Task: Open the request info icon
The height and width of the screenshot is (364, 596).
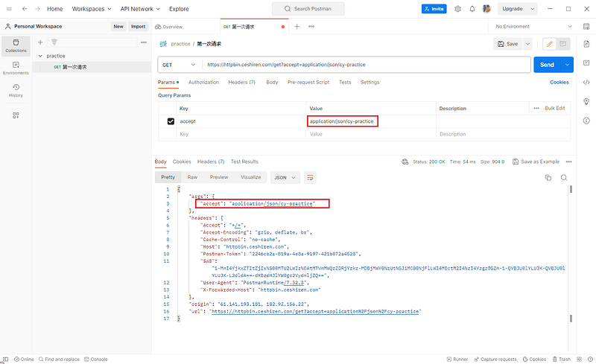Action: (x=586, y=121)
